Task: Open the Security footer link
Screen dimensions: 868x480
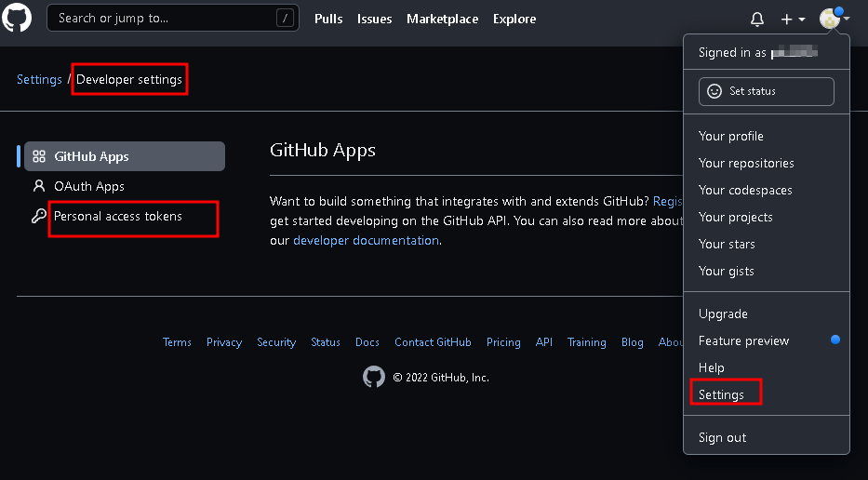Action: point(276,342)
